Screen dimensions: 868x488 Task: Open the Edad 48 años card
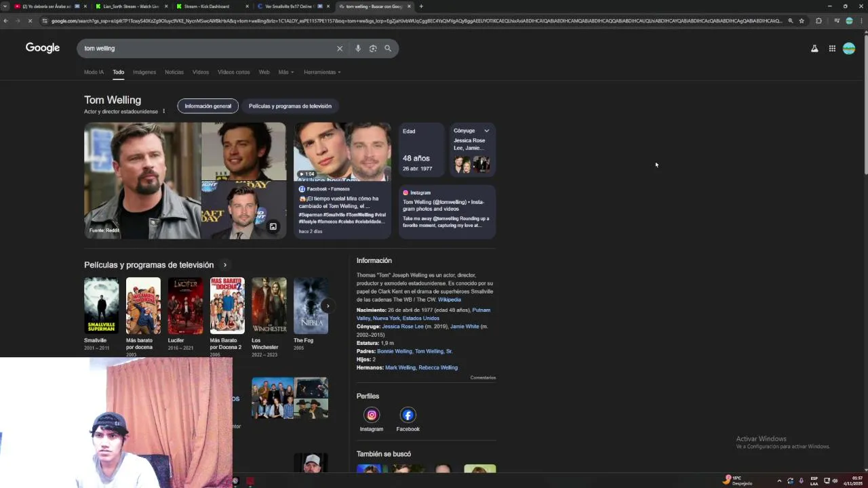tap(421, 150)
